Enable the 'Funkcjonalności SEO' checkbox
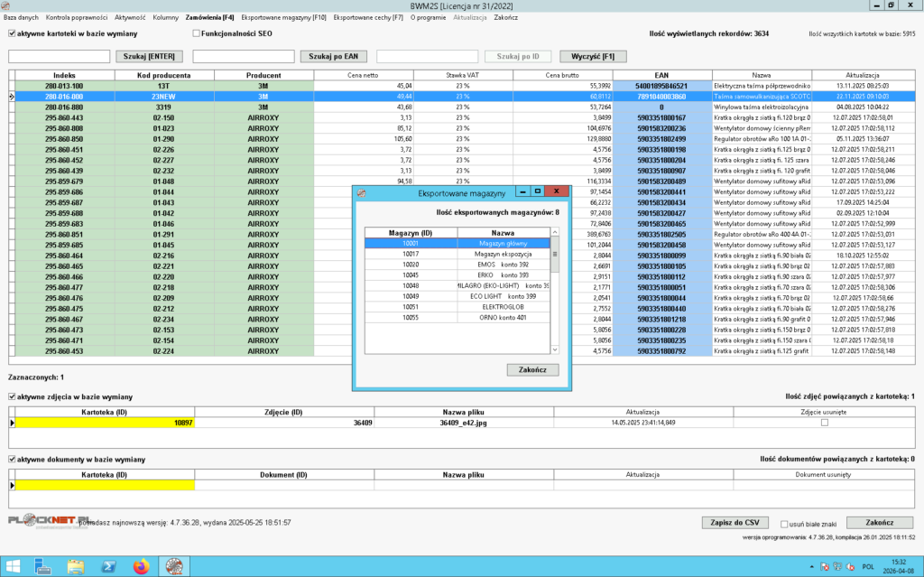 tap(196, 33)
